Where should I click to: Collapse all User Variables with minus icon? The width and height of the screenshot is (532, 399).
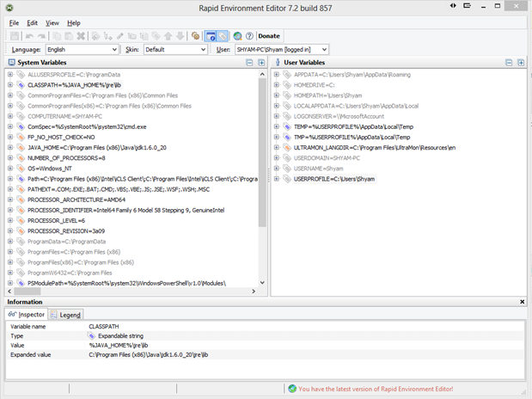tap(510, 63)
